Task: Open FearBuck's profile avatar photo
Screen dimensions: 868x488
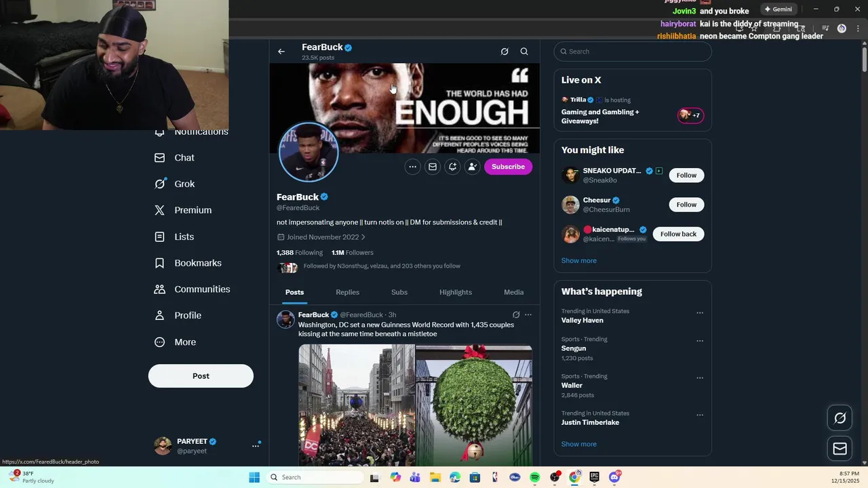Action: [x=309, y=152]
